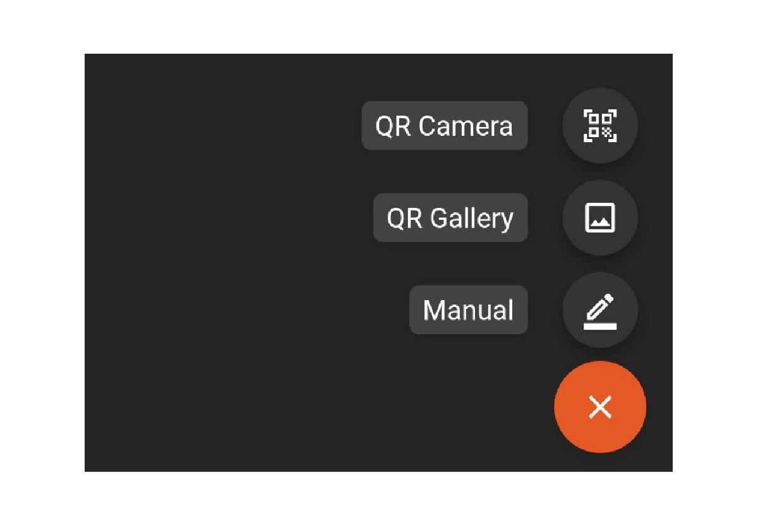Image resolution: width=758 pixels, height=532 pixels.
Task: Tap the QR code scanner icon button
Action: 599,126
